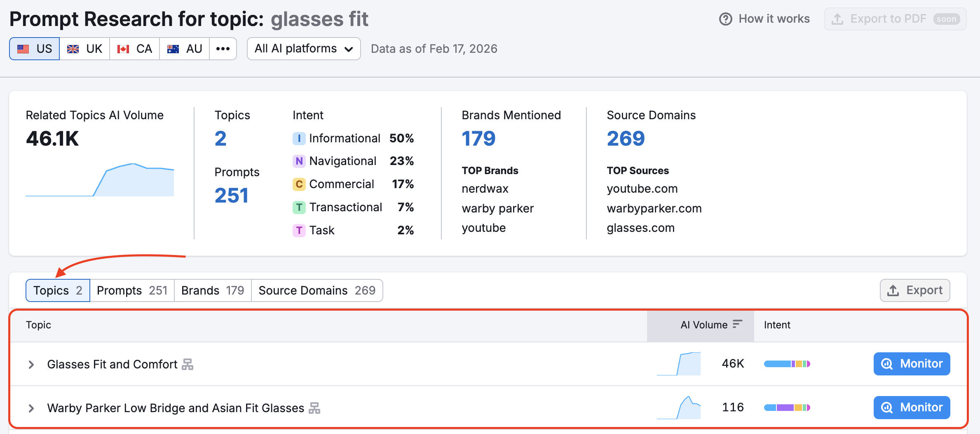Viewport: 980px width, 434px height.
Task: Switch to the Prompts tab
Action: coord(132,290)
